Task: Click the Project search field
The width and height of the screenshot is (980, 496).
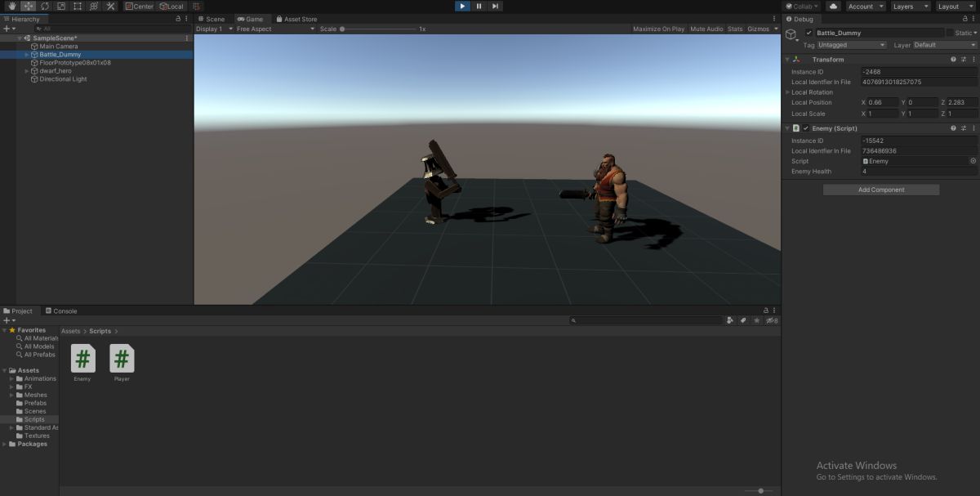Action: coord(646,321)
